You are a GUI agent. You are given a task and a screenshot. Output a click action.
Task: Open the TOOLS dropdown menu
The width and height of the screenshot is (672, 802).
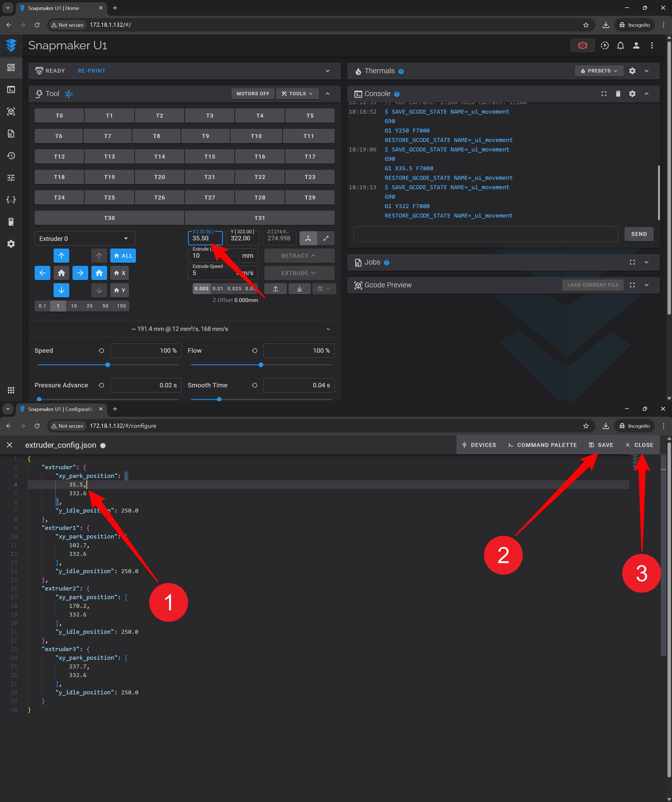pyautogui.click(x=297, y=93)
